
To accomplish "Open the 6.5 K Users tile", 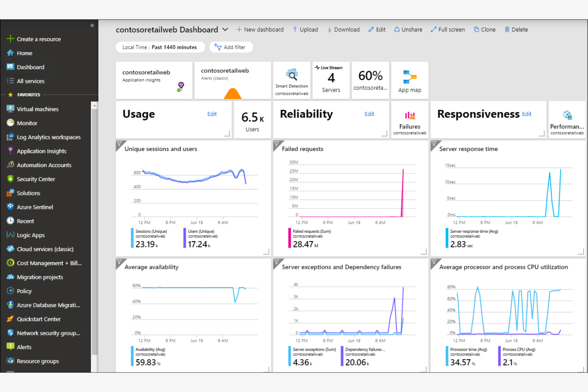I will [x=252, y=120].
